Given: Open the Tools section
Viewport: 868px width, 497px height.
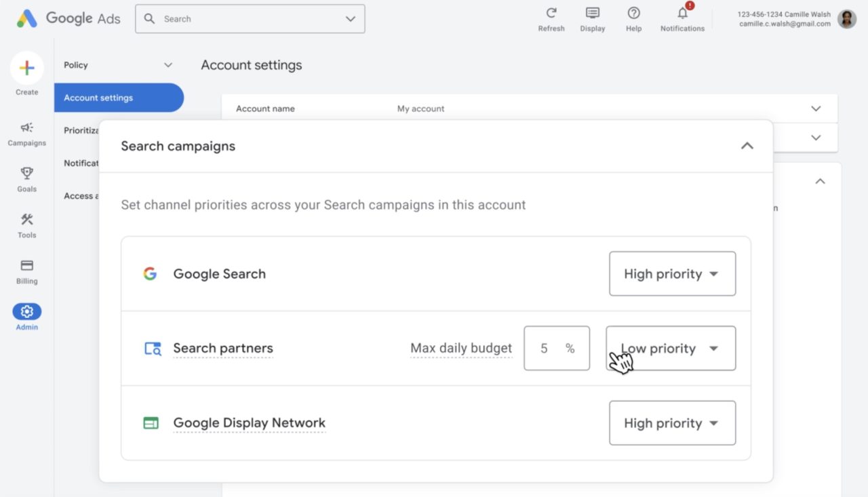Looking at the screenshot, I should (x=27, y=226).
